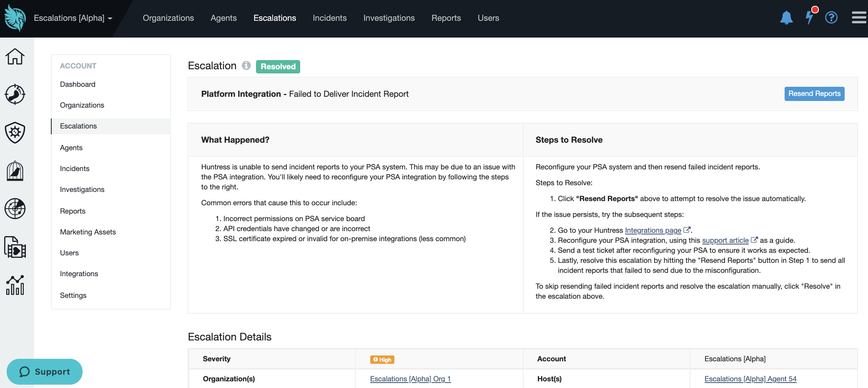Image resolution: width=868 pixels, height=388 pixels.
Task: Open Incidents in top navigation
Action: pyautogui.click(x=330, y=18)
